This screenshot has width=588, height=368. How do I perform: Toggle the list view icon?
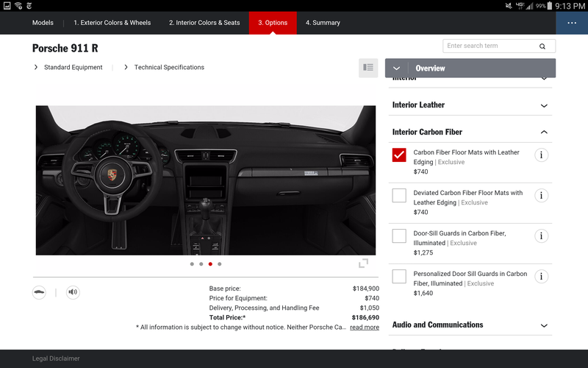click(368, 68)
